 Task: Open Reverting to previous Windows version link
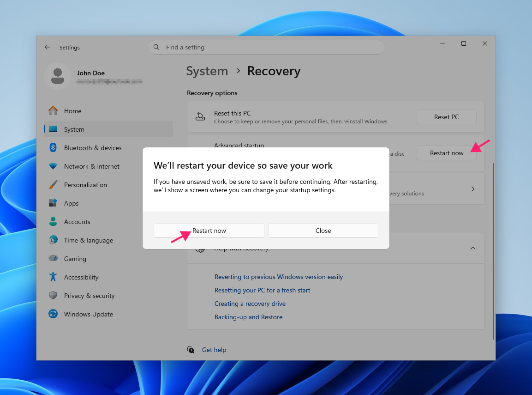coord(279,277)
